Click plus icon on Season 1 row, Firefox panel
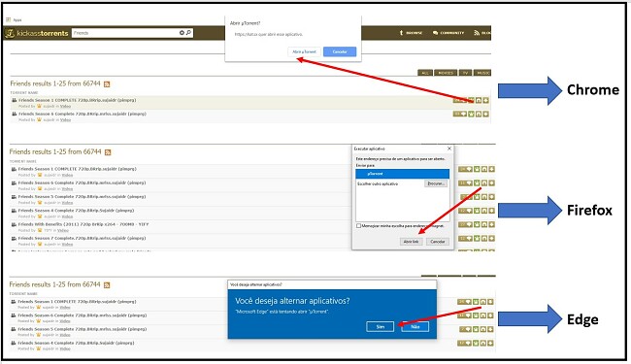 491,169
